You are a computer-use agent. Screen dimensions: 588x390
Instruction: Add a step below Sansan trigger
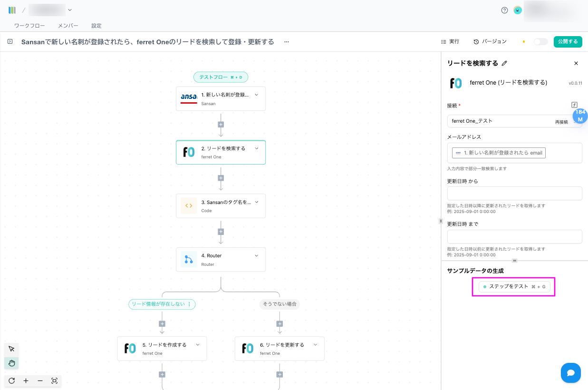[x=221, y=125]
